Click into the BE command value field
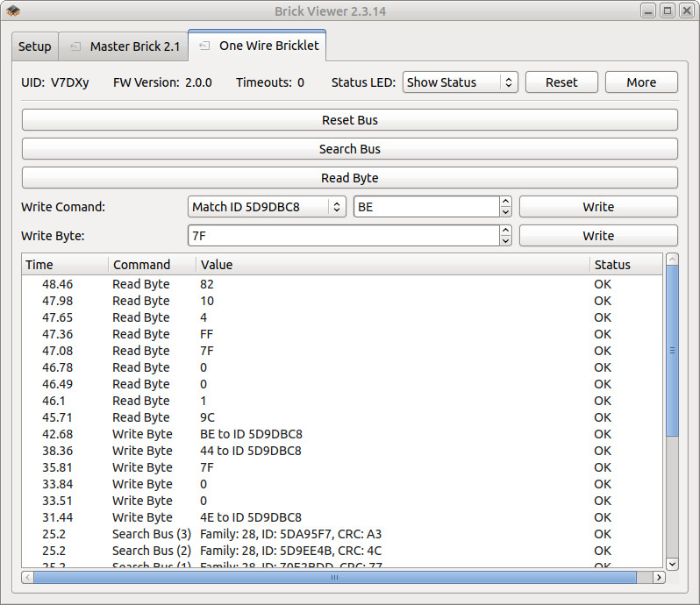This screenshot has width=700, height=605. pyautogui.click(x=425, y=207)
